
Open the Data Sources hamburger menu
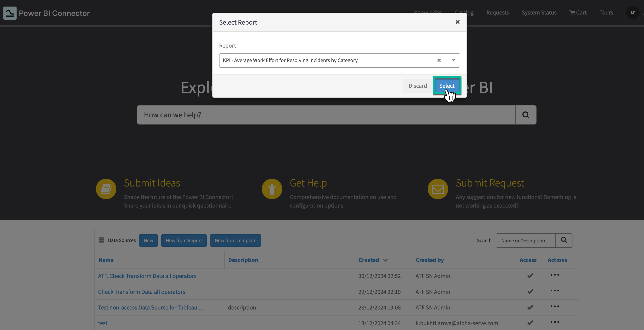[101, 240]
